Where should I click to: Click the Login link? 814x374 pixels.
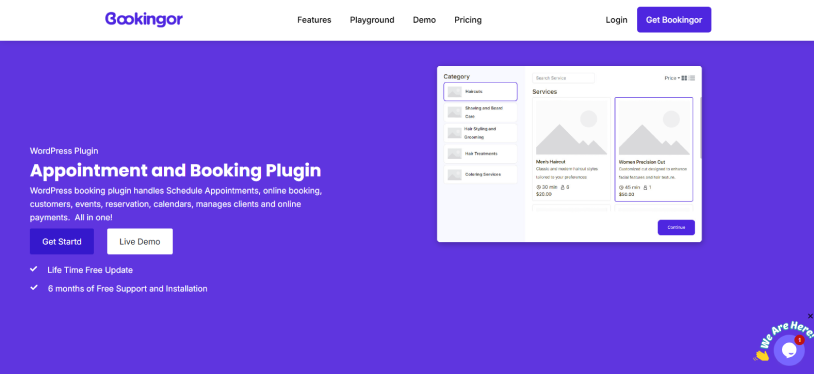click(616, 20)
